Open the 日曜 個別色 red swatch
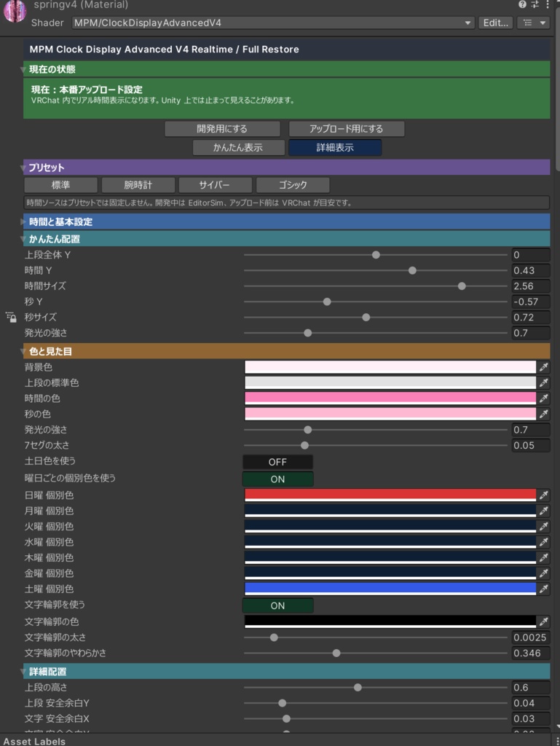 390,495
